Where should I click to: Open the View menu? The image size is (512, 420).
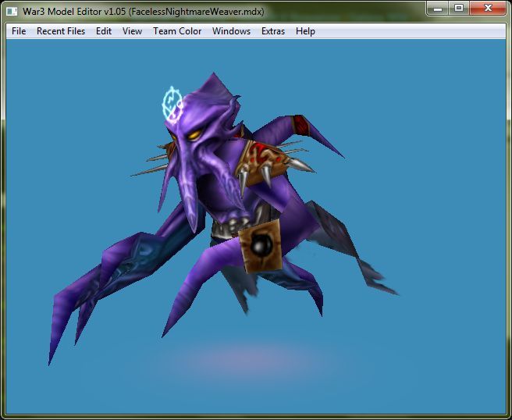(x=132, y=31)
